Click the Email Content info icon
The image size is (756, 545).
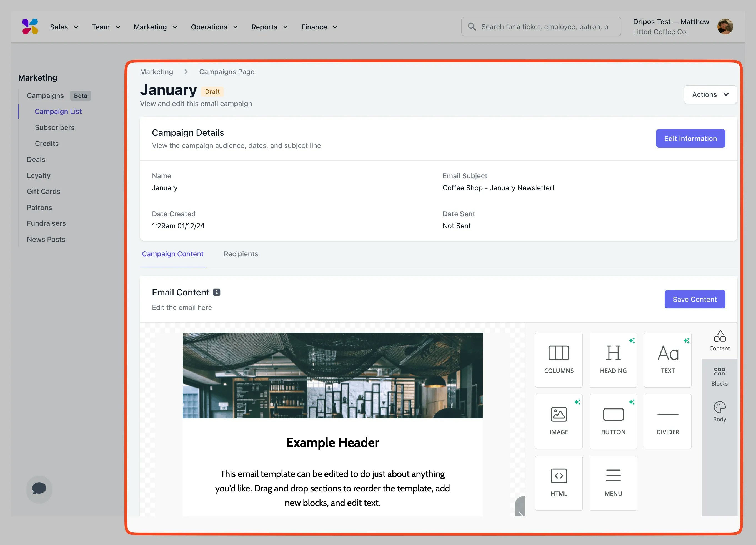[217, 292]
